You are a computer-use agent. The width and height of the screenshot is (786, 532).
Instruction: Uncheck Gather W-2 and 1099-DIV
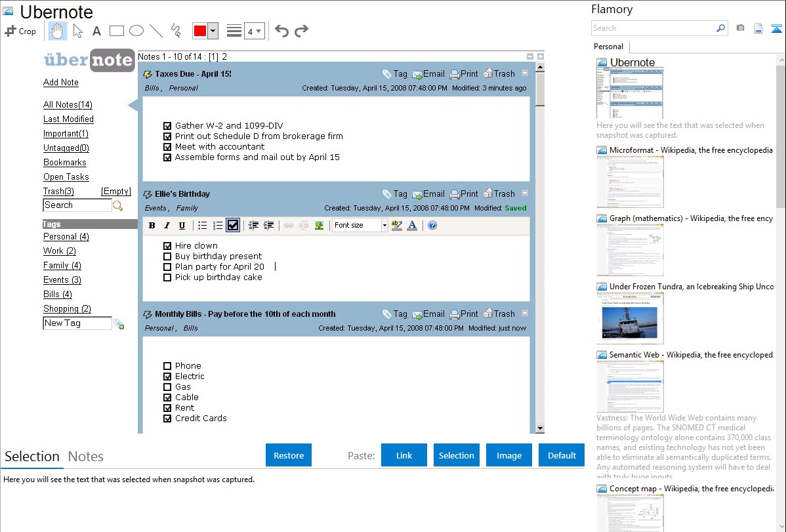click(x=167, y=126)
